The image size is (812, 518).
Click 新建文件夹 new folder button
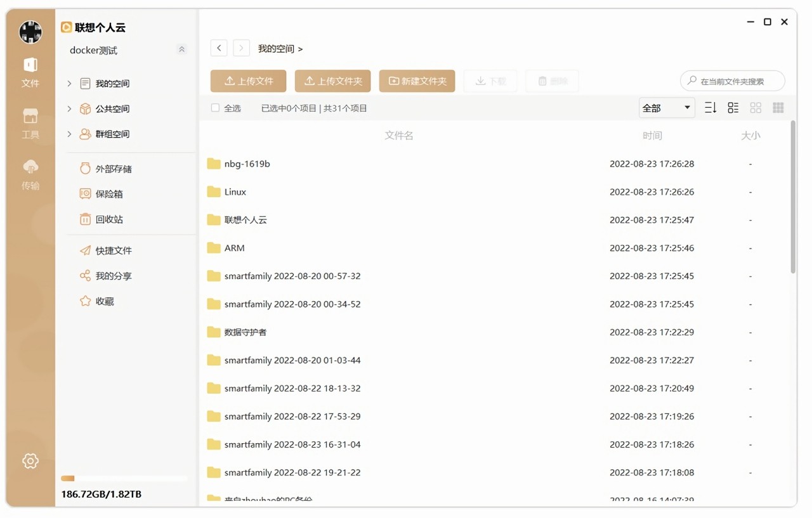coord(417,81)
